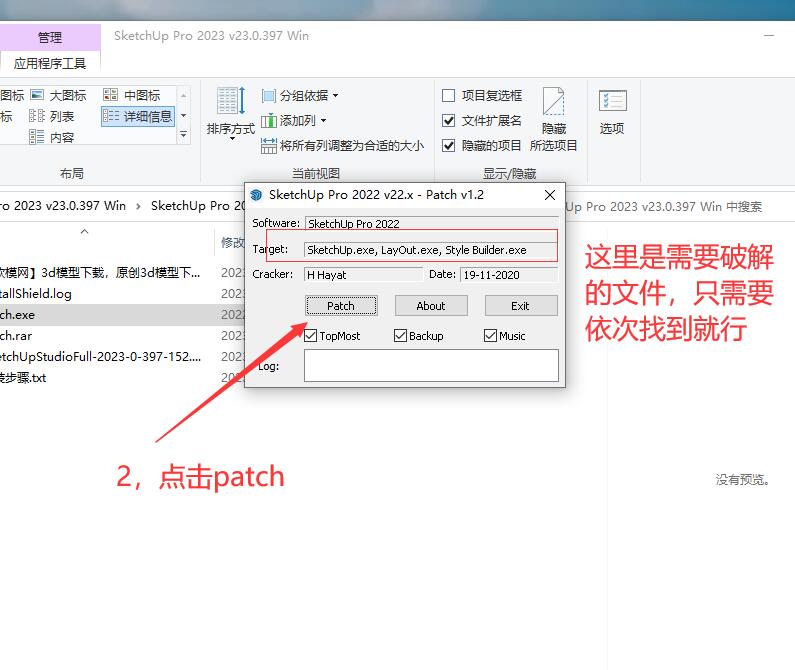Toggle 隐藏的项目 checkbox
This screenshot has height=670, width=795.
pyautogui.click(x=448, y=146)
